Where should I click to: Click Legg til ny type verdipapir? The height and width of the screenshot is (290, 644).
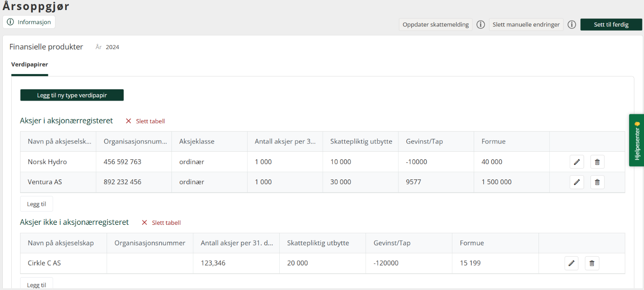click(x=72, y=95)
